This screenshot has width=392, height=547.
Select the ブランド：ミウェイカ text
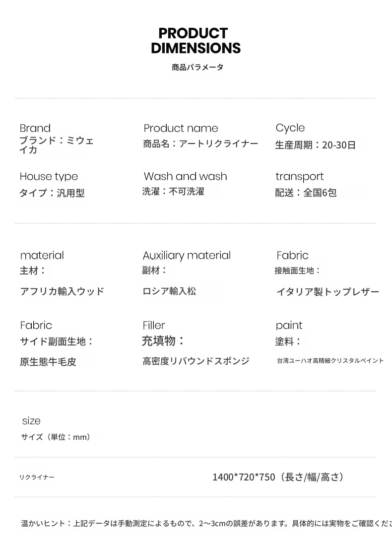(x=56, y=145)
